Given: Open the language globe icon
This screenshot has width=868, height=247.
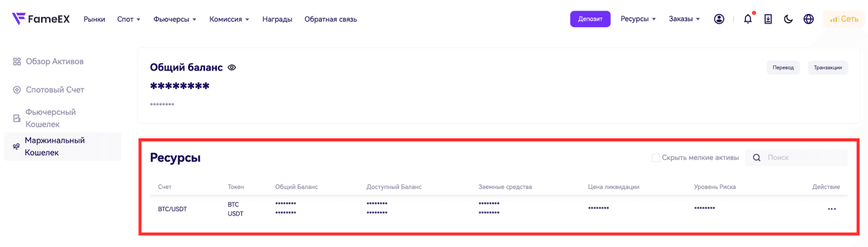Looking at the screenshot, I should [808, 19].
